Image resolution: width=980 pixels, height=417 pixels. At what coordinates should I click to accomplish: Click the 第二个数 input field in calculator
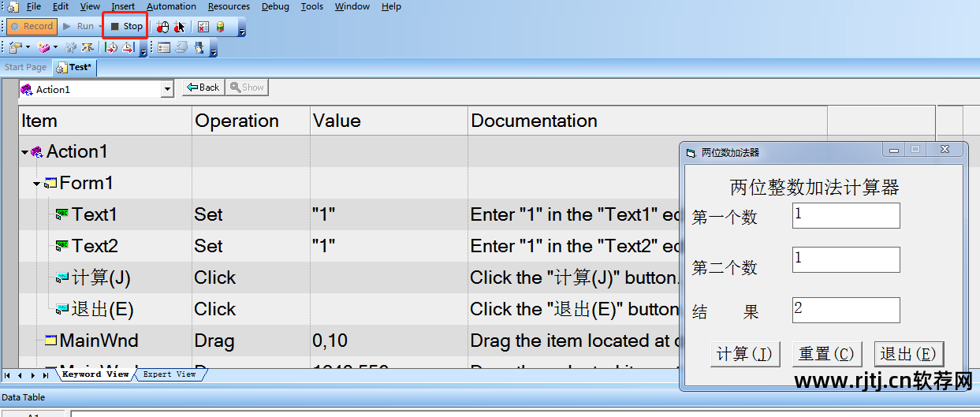846,259
